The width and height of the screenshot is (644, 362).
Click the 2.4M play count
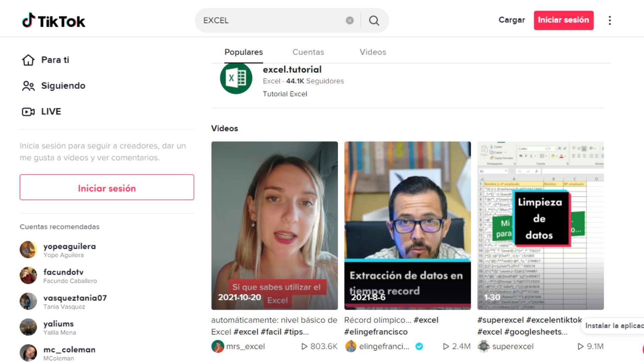tap(457, 347)
